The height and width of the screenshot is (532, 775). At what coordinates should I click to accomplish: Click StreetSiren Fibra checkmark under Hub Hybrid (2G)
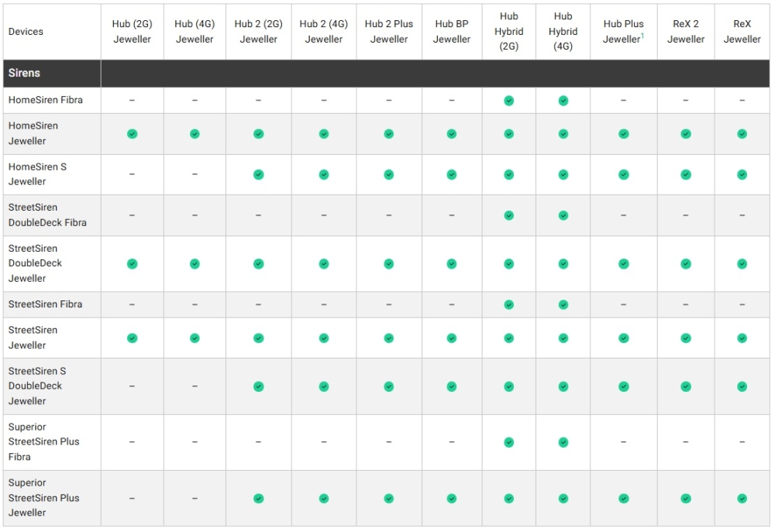click(508, 305)
